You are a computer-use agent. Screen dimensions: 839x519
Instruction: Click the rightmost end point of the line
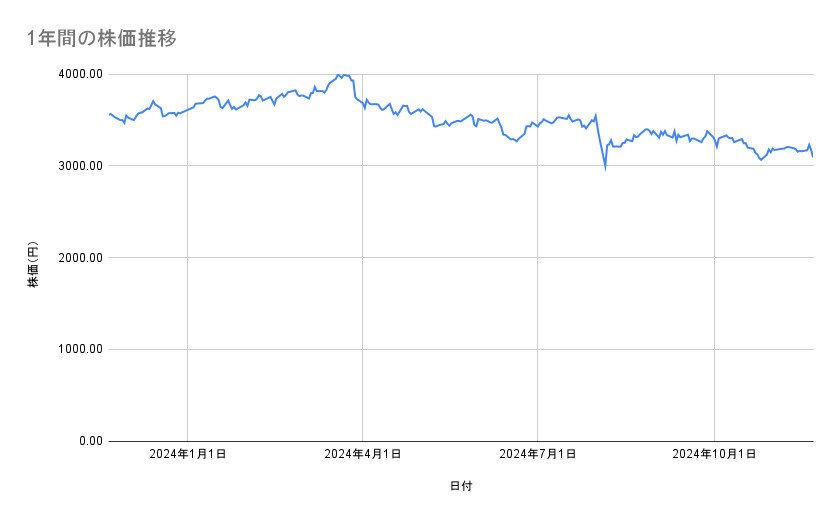(x=812, y=156)
